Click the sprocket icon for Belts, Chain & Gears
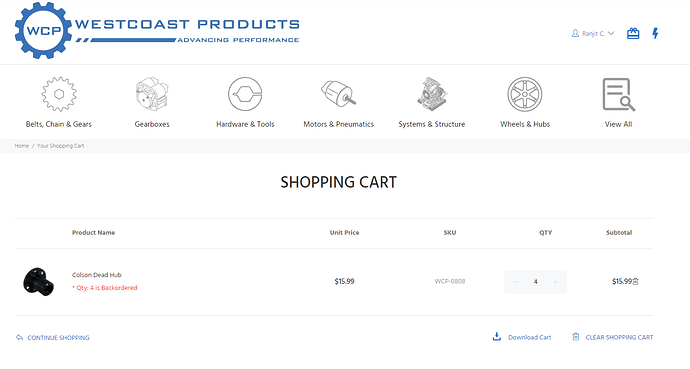 [59, 94]
